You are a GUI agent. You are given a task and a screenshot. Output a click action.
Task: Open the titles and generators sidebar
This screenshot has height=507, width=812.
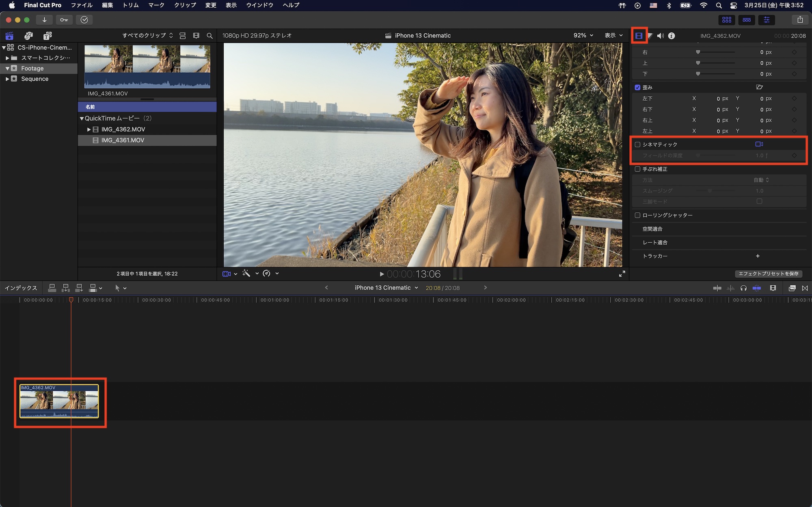48,36
